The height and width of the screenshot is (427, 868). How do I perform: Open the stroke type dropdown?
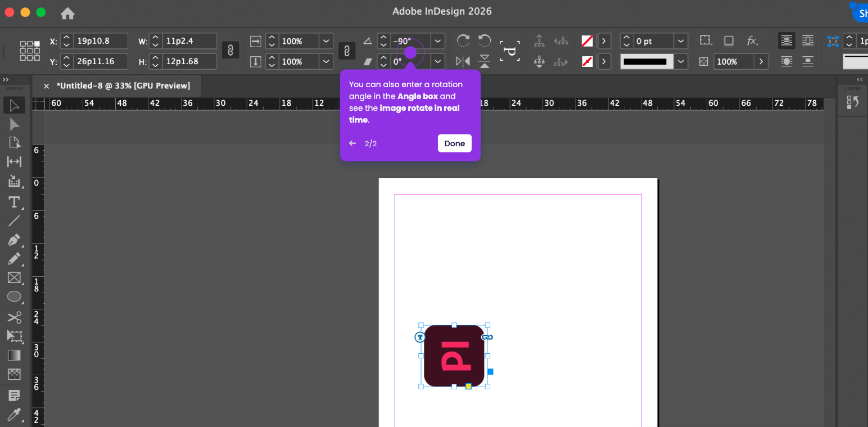681,61
